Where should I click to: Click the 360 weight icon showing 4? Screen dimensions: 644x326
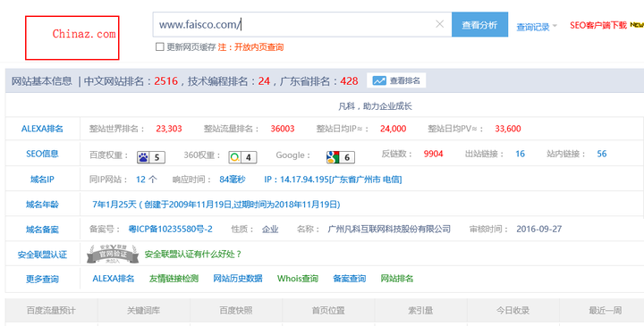[242, 157]
